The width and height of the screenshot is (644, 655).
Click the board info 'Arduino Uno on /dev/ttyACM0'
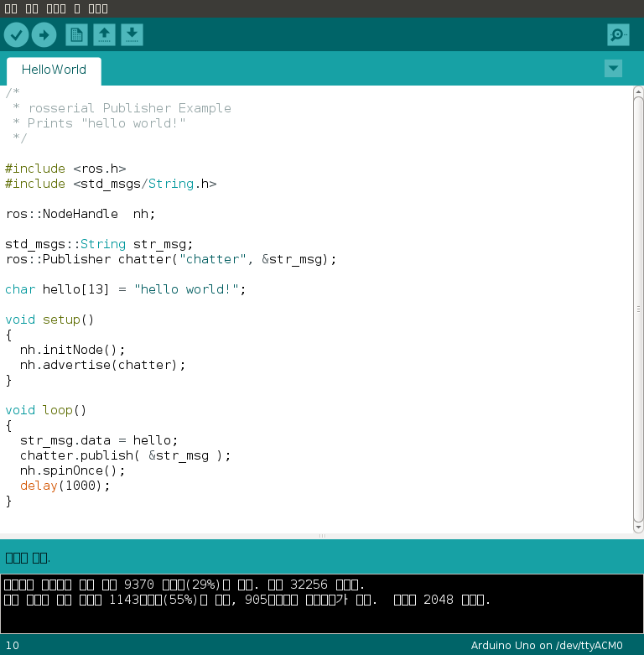coord(547,646)
